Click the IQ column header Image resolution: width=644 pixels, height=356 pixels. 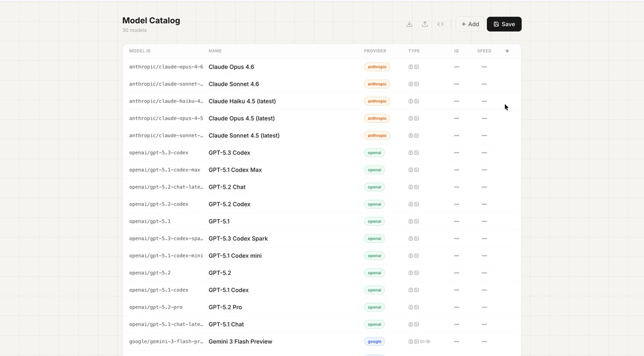457,51
